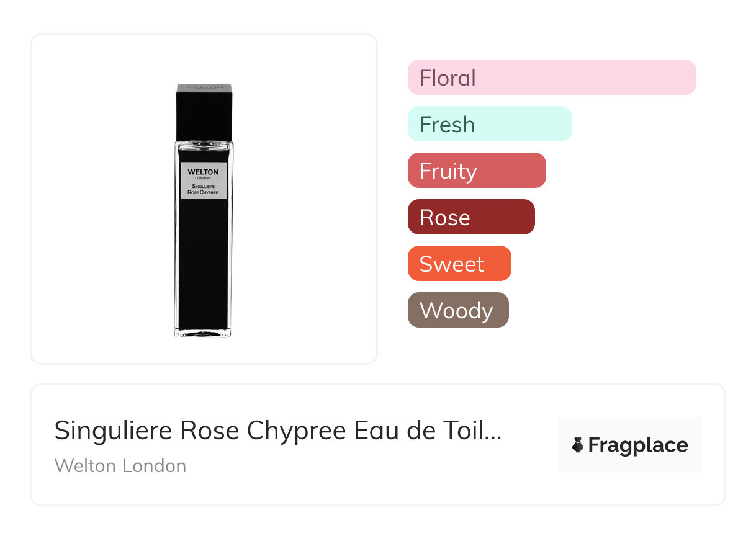Pick the orange Sweet accord bar
This screenshot has height=536, width=756.
click(x=459, y=264)
